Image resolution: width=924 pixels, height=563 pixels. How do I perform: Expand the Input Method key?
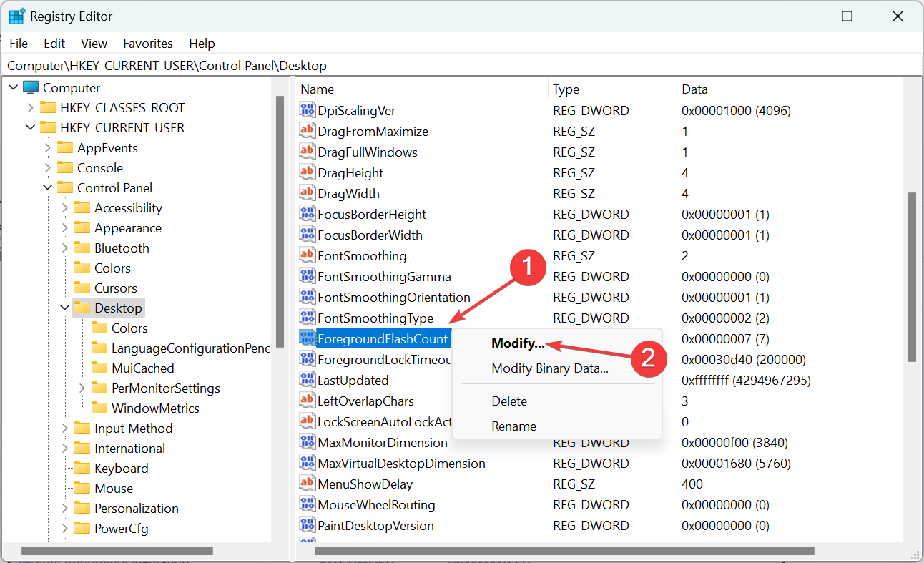pyautogui.click(x=64, y=429)
